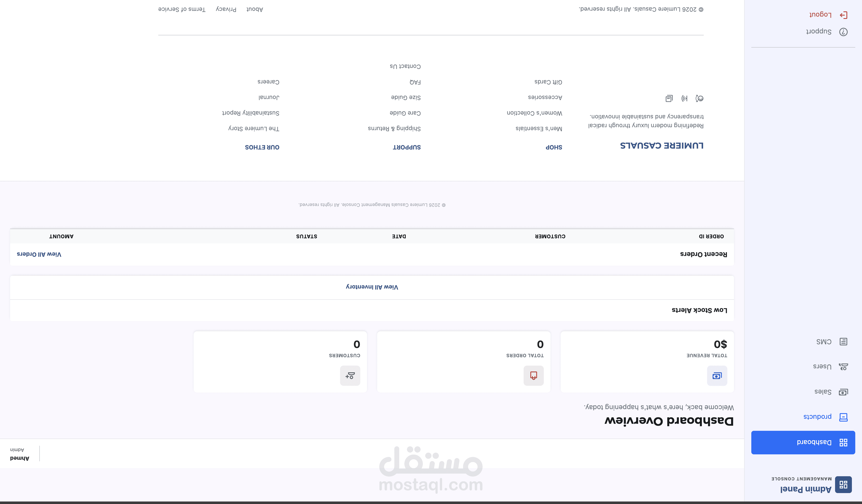Click the LUMIERE CASUALS footer brand name

[x=662, y=146]
